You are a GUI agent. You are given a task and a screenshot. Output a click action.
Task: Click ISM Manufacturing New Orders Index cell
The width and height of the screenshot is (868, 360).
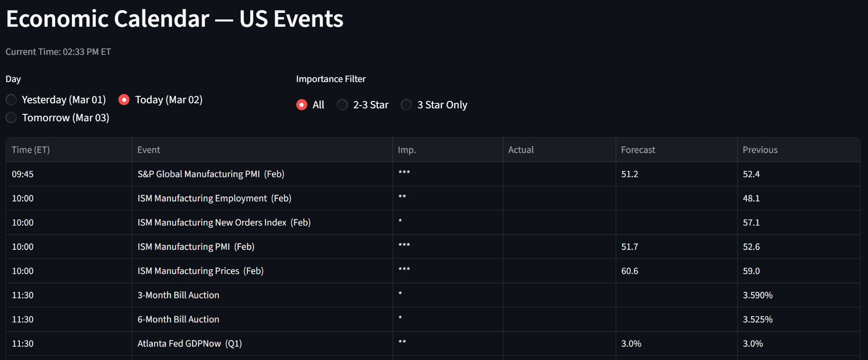[x=224, y=223]
